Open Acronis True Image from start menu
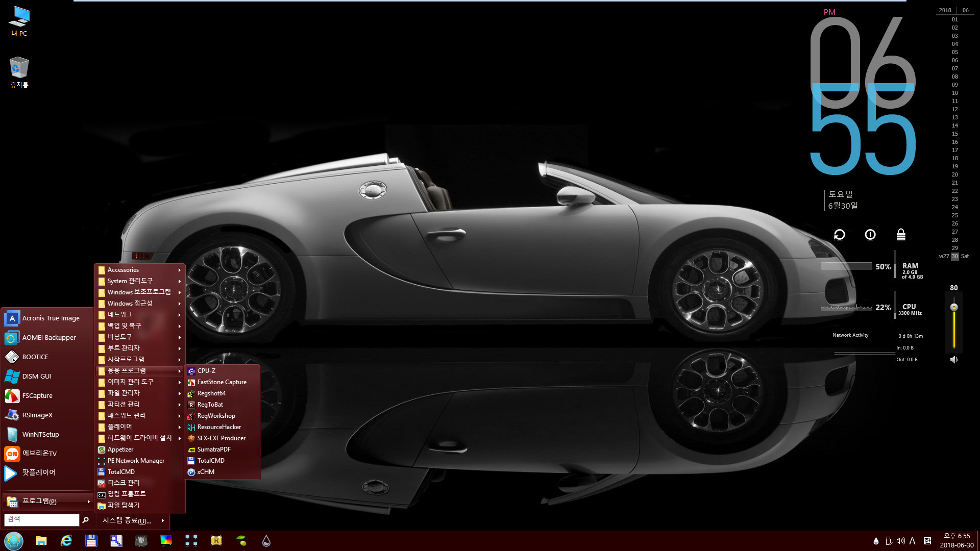Viewport: 980px width, 551px height. click(47, 318)
